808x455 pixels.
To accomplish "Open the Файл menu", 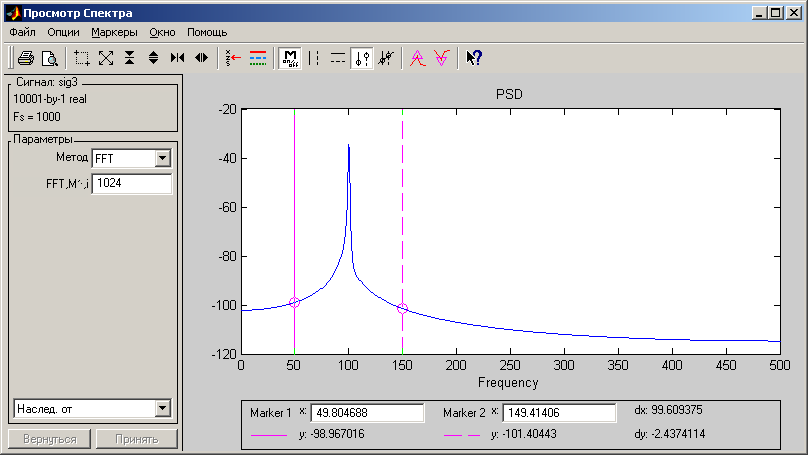I will [22, 32].
